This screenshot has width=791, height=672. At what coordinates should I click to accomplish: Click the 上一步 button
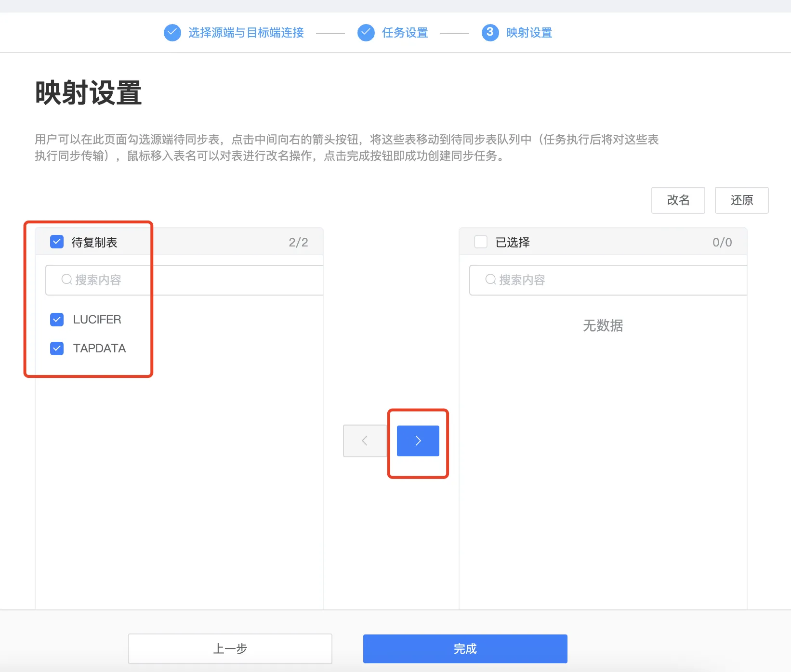(x=230, y=648)
